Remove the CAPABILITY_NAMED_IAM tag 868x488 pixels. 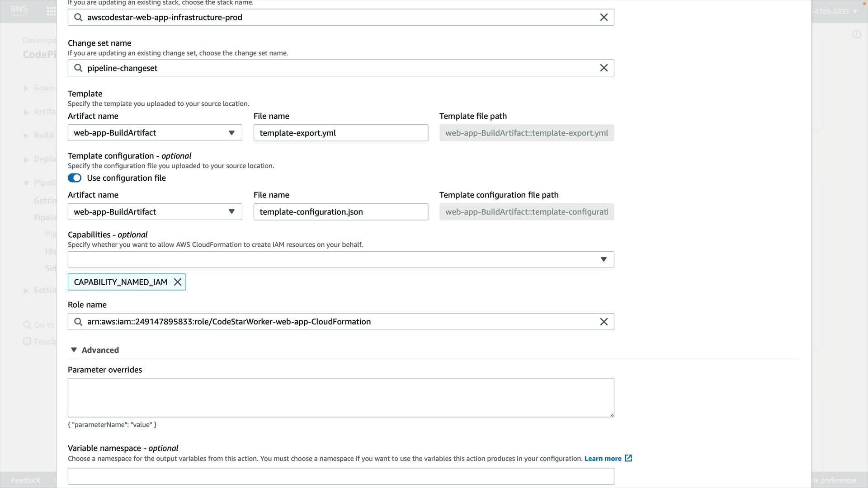click(x=178, y=282)
